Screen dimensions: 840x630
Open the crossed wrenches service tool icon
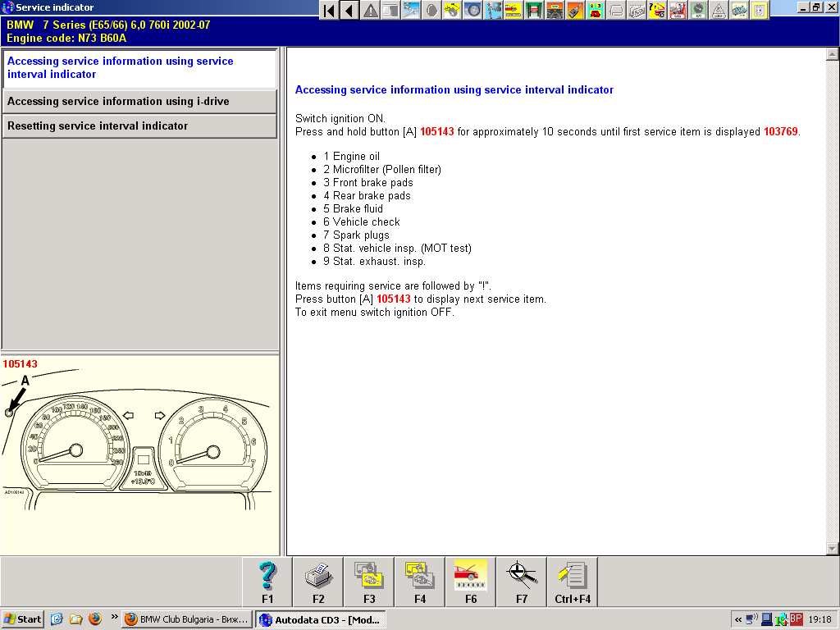coord(411,10)
